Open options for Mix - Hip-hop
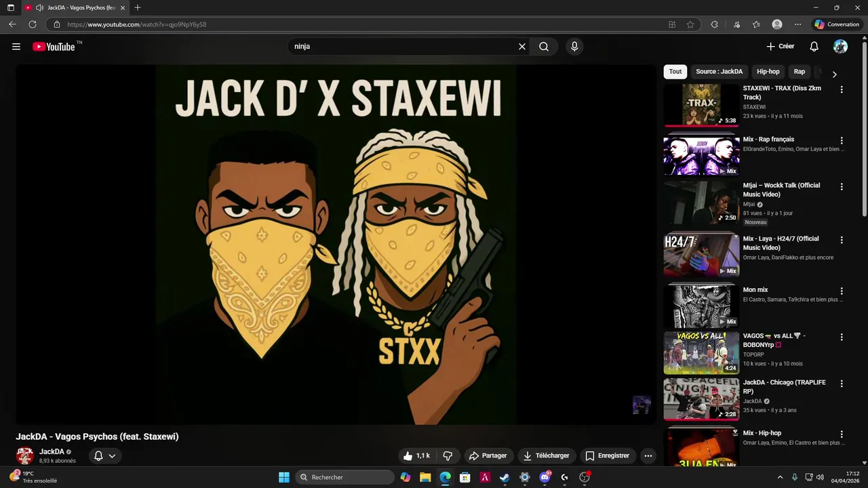This screenshot has width=868, height=488. coord(842,434)
